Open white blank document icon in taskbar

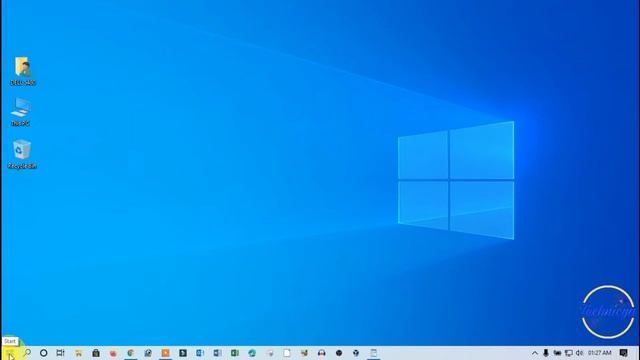click(287, 353)
